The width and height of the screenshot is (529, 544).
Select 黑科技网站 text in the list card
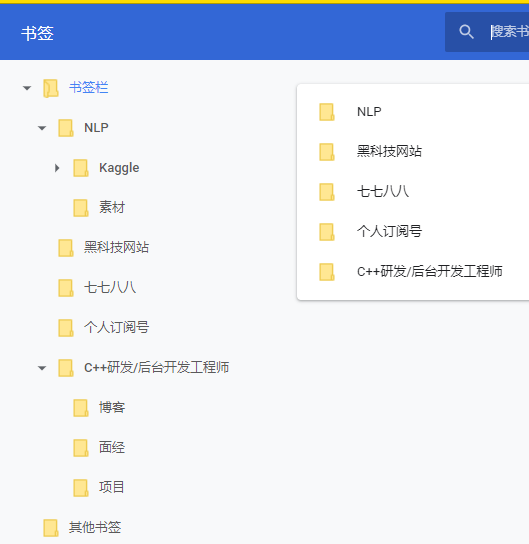pos(389,152)
